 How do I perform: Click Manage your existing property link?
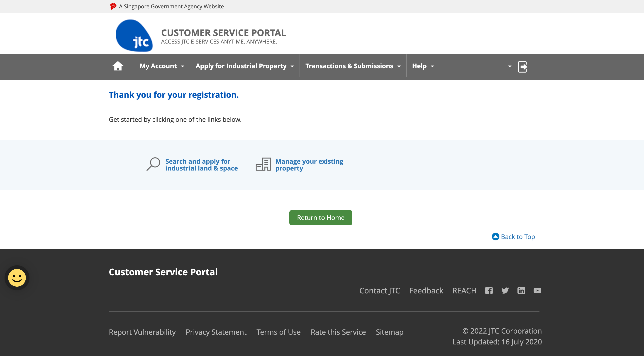point(309,165)
